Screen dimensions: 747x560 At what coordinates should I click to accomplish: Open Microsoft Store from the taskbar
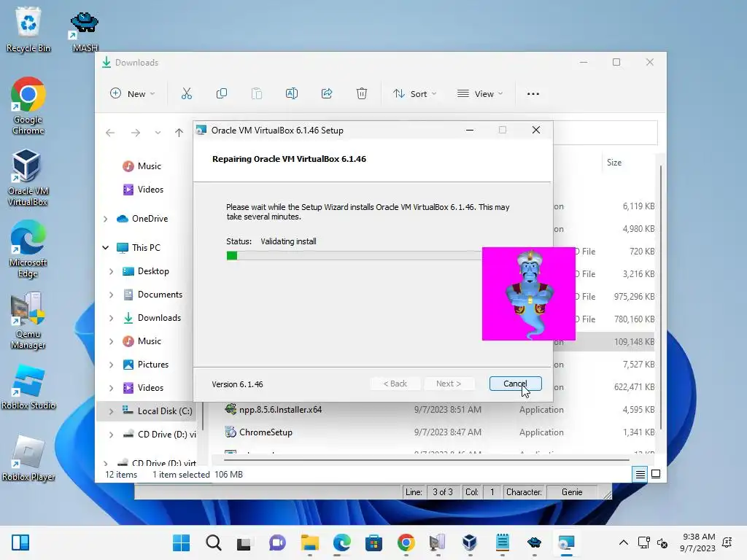pyautogui.click(x=374, y=542)
